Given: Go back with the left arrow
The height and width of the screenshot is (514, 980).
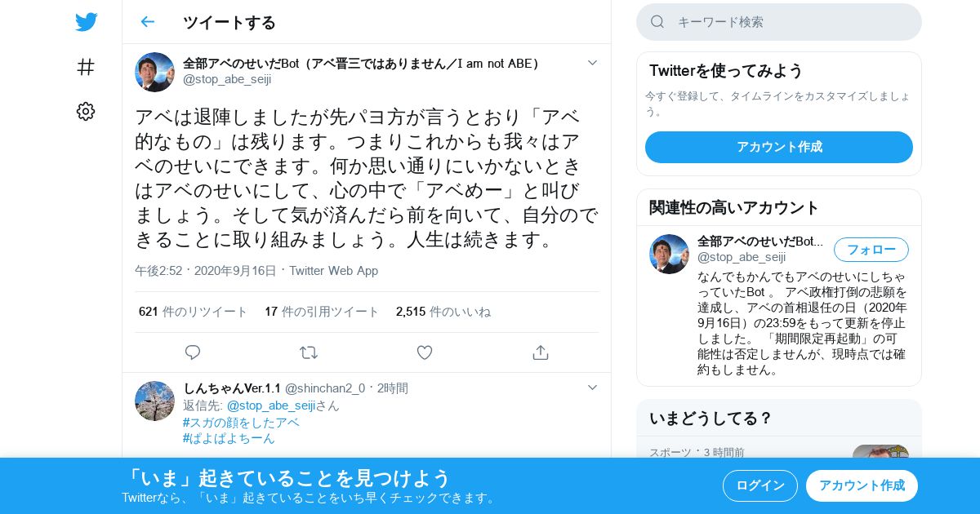Looking at the screenshot, I should coord(147,22).
